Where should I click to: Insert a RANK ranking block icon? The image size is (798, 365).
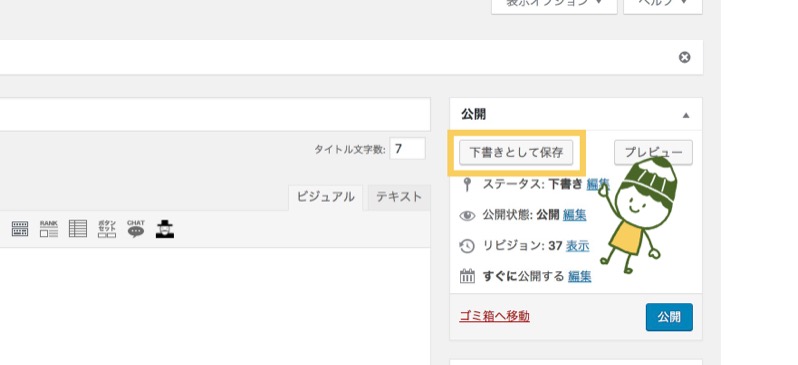tap(49, 229)
